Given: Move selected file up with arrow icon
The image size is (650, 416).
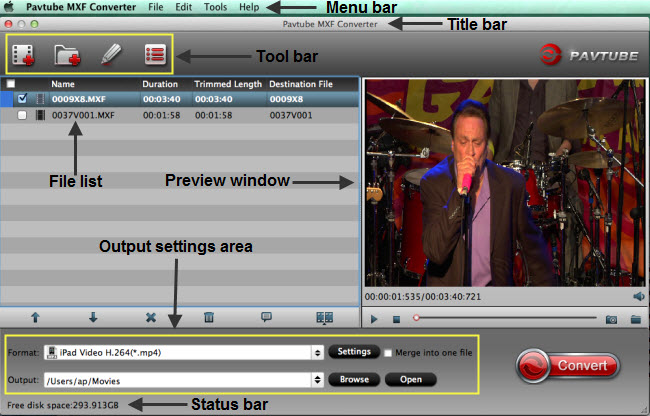Looking at the screenshot, I should (x=35, y=318).
